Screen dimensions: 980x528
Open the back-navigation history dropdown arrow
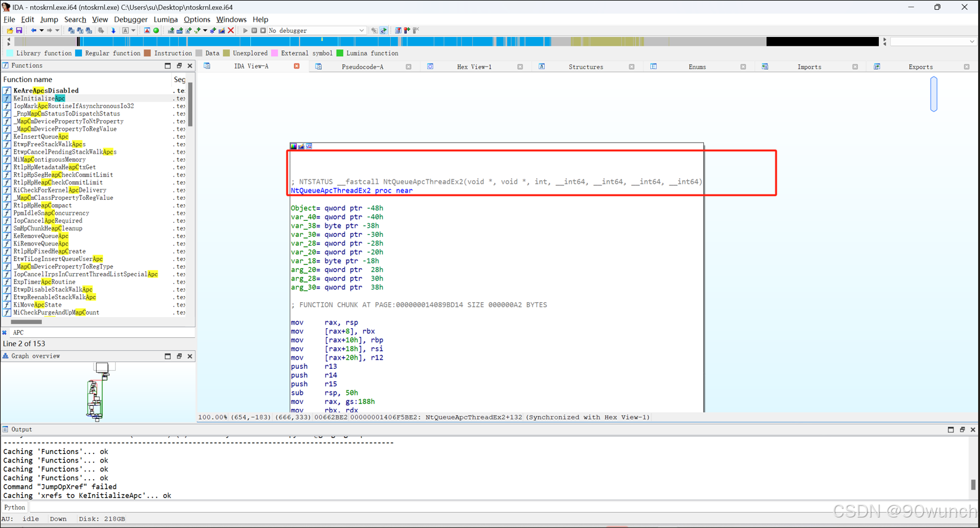click(x=41, y=30)
